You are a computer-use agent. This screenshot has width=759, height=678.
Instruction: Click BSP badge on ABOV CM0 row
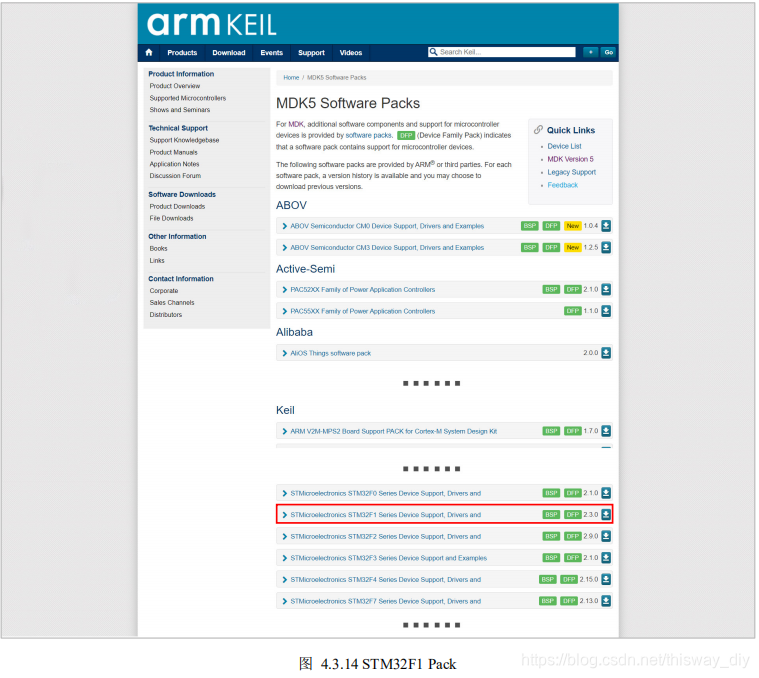point(530,226)
